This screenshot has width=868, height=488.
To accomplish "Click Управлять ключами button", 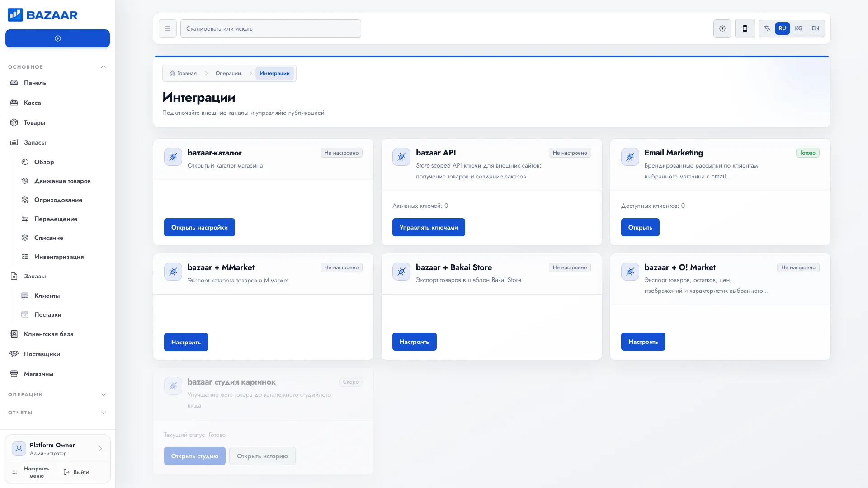I will (x=429, y=227).
